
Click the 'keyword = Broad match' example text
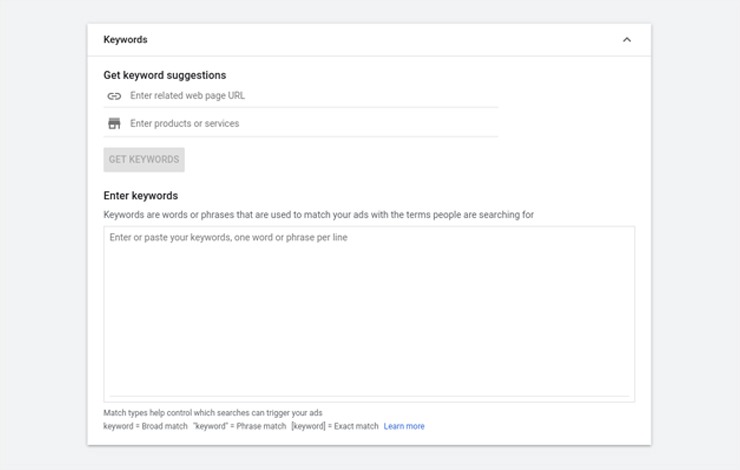pos(144,426)
